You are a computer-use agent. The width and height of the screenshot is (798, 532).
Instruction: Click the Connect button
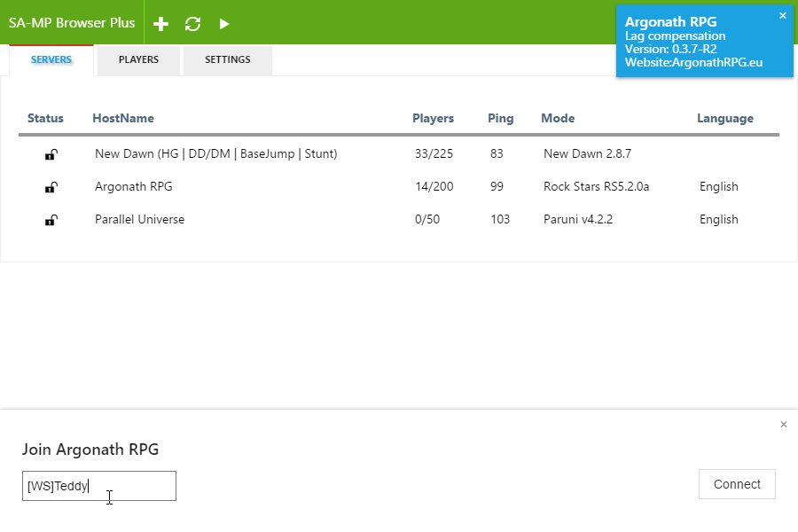pyautogui.click(x=737, y=484)
